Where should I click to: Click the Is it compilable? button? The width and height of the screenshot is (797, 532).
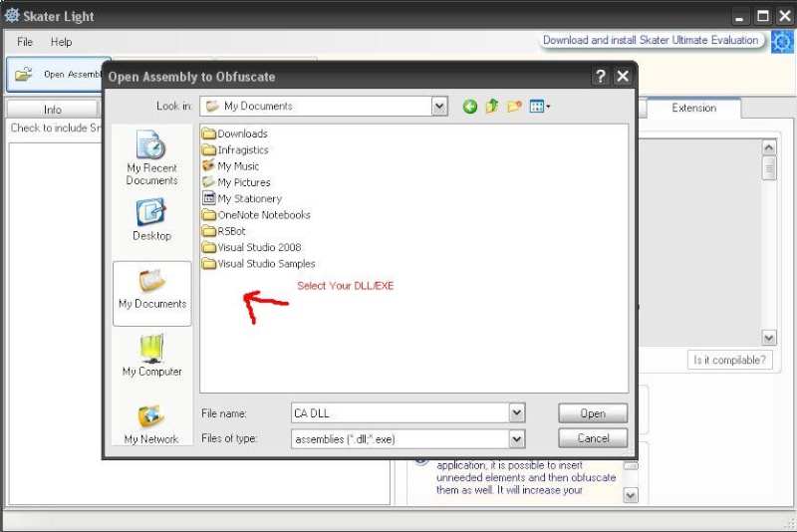729,360
